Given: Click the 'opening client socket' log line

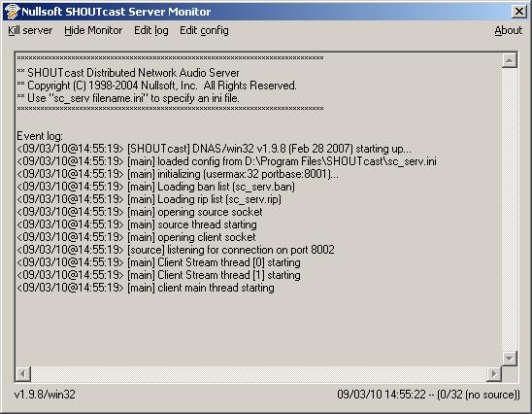Looking at the screenshot, I should pyautogui.click(x=136, y=237).
